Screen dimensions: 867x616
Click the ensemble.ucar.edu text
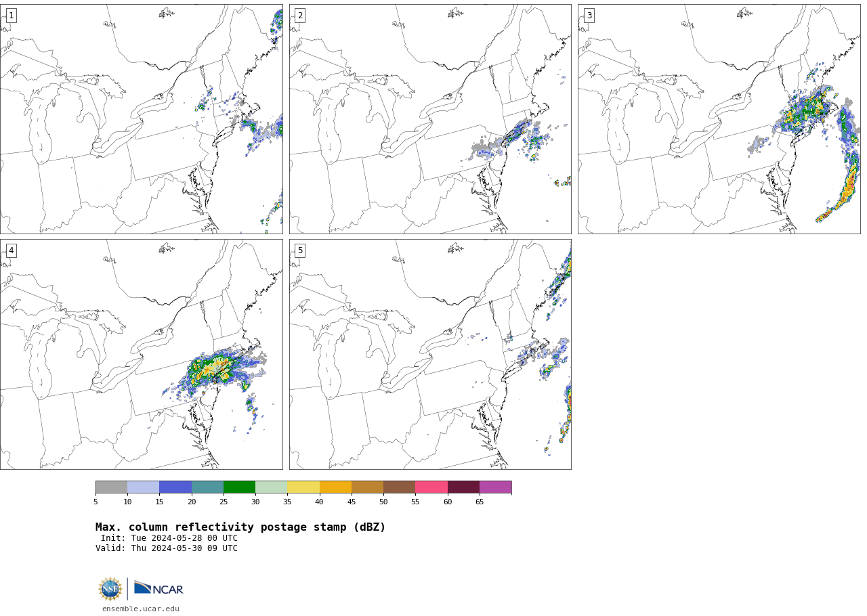click(141, 609)
